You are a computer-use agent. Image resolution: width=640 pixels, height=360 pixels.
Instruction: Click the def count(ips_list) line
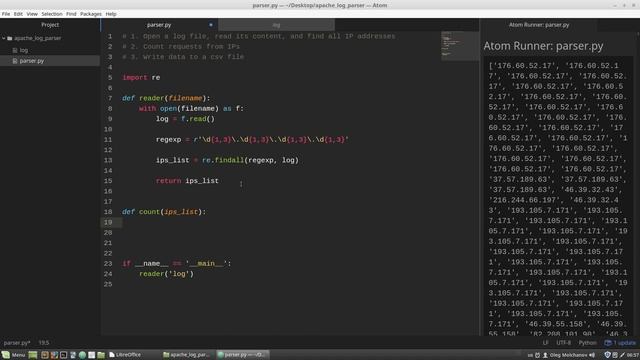[164, 212]
